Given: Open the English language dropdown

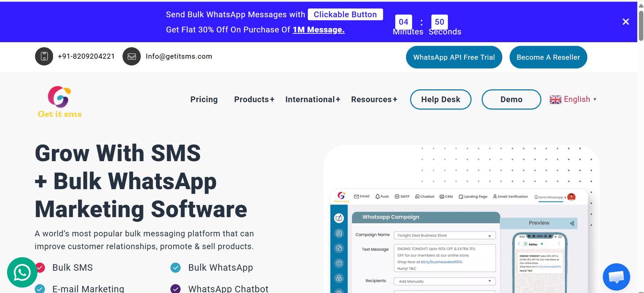Looking at the screenshot, I should 573,99.
